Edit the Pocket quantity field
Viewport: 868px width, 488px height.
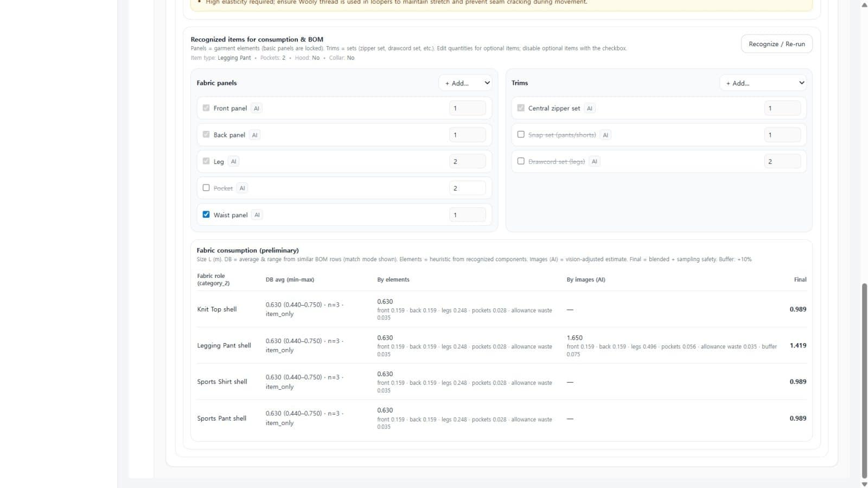(x=468, y=188)
